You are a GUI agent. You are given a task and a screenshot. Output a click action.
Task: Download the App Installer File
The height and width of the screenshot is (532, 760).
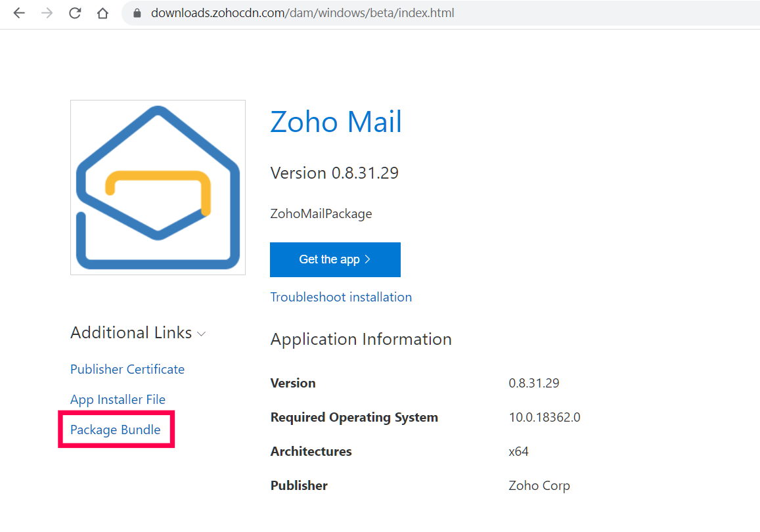pos(118,399)
